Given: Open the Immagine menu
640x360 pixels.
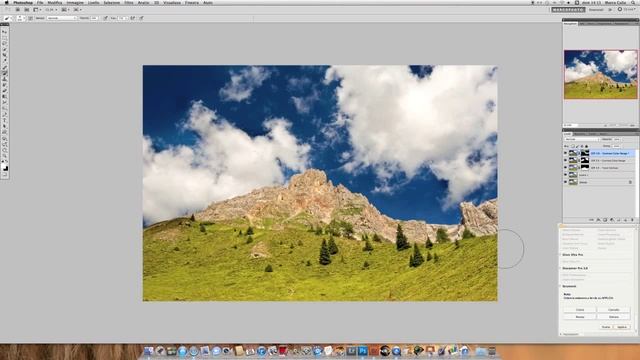Looking at the screenshot, I should pyautogui.click(x=75, y=2).
